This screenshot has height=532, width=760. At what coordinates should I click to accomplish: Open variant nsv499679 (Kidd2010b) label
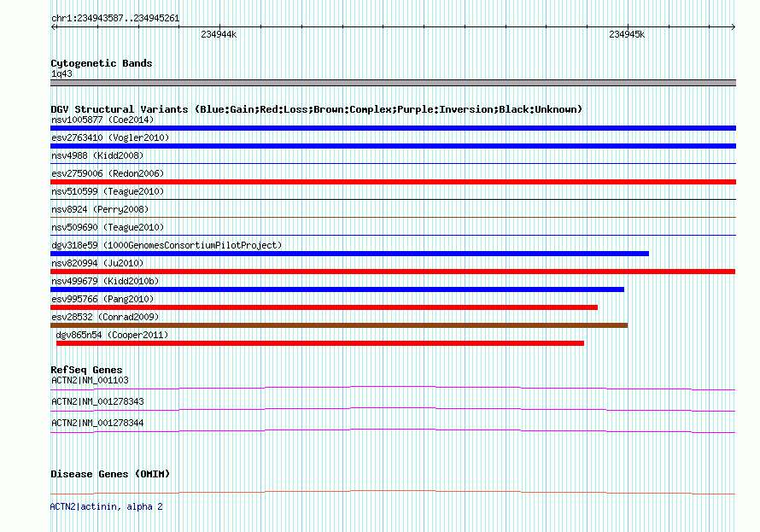tap(105, 281)
